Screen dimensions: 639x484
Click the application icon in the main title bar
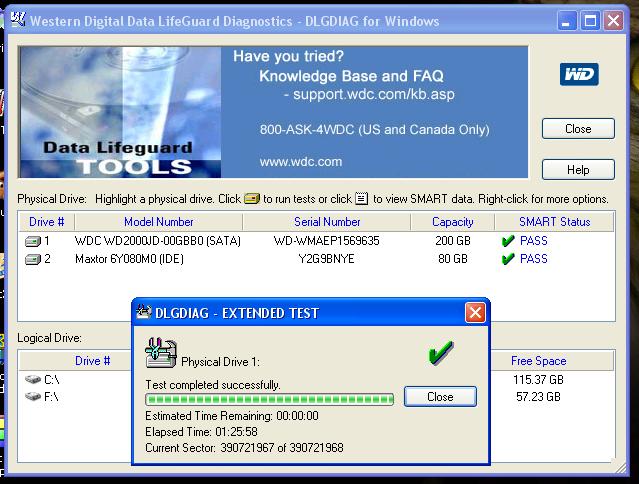tap(18, 19)
